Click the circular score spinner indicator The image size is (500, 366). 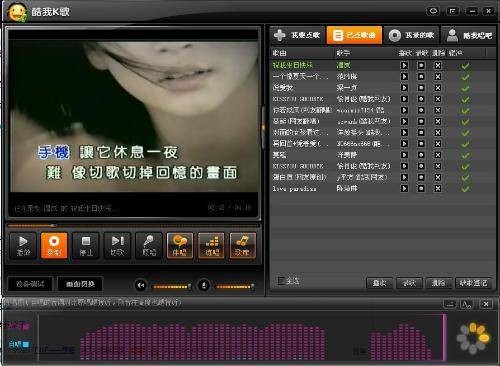coord(473,338)
